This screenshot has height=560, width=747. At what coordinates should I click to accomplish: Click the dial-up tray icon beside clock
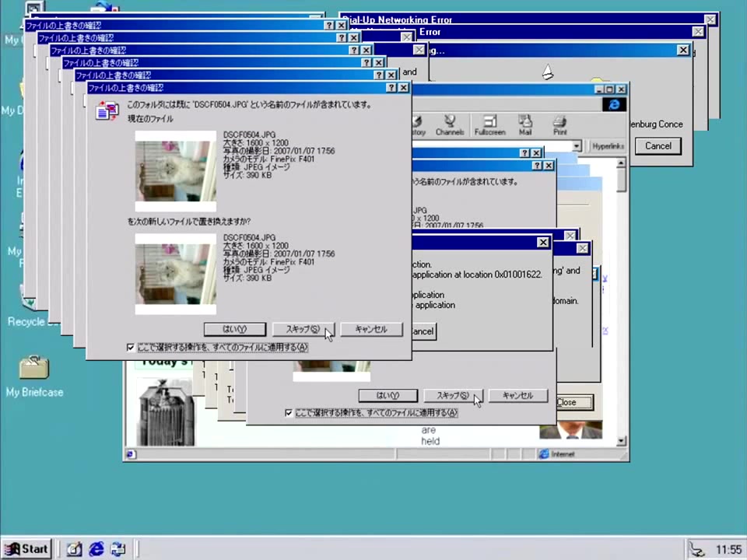[698, 549]
